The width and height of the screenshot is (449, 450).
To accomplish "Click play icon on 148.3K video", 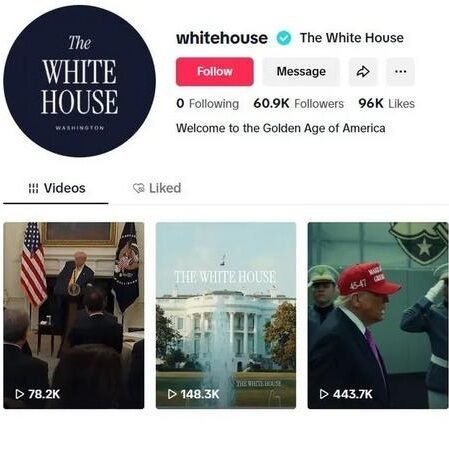I will click(x=172, y=394).
